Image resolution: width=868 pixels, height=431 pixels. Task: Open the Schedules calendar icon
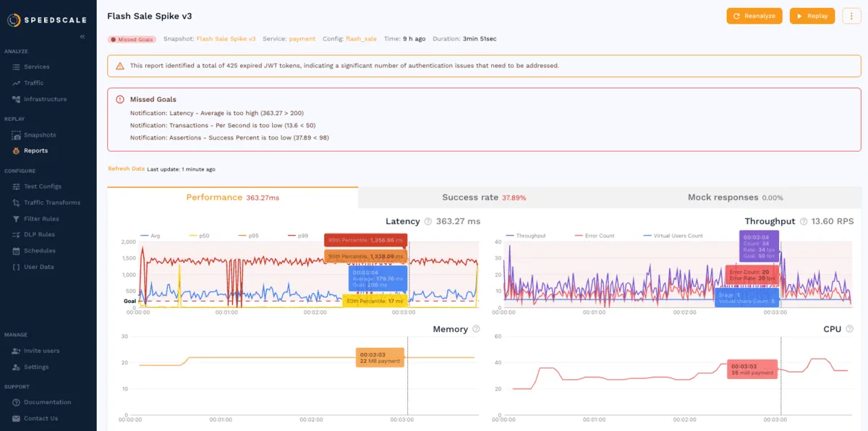pyautogui.click(x=17, y=250)
